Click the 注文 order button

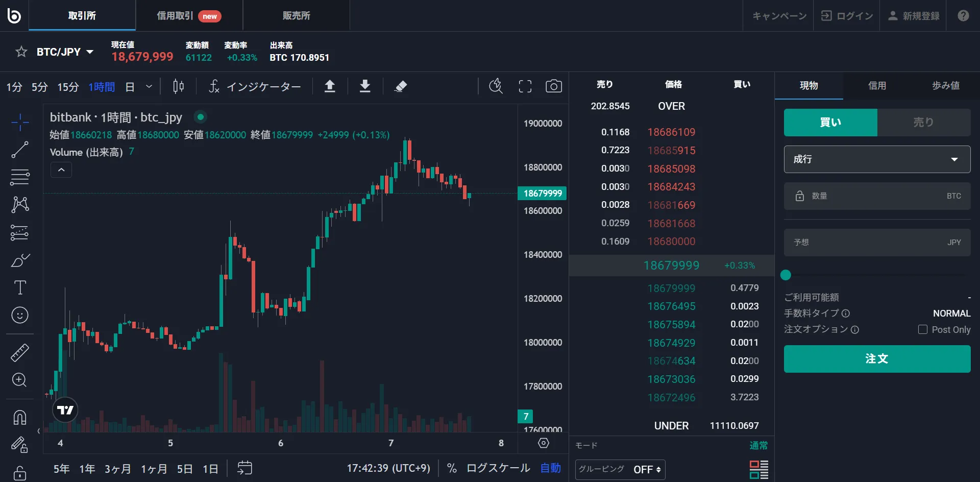[x=876, y=359]
